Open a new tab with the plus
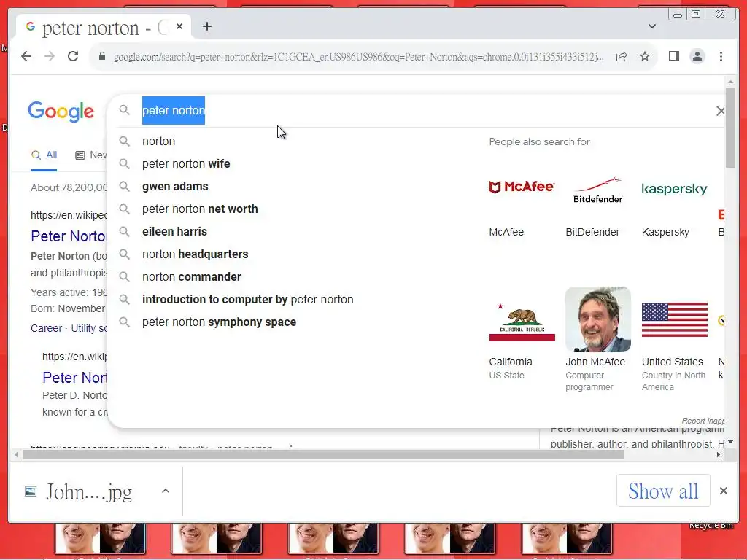 (206, 27)
